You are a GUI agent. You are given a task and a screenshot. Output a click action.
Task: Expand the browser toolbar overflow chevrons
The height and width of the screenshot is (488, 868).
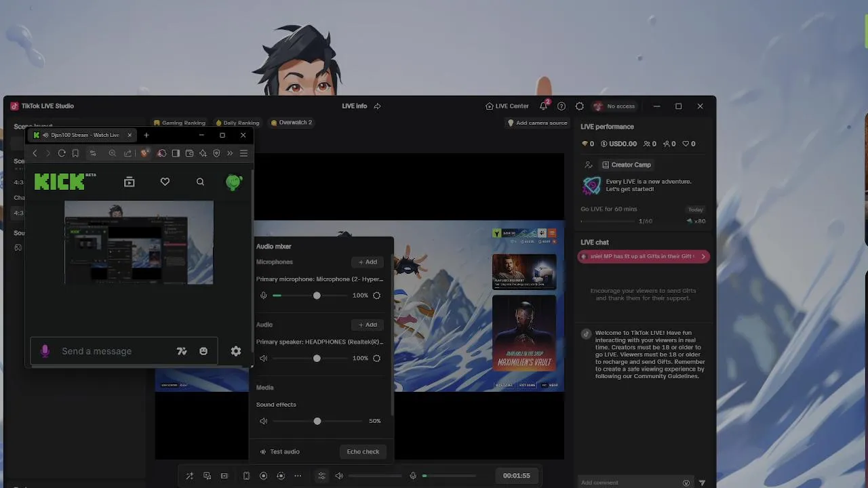click(x=230, y=153)
